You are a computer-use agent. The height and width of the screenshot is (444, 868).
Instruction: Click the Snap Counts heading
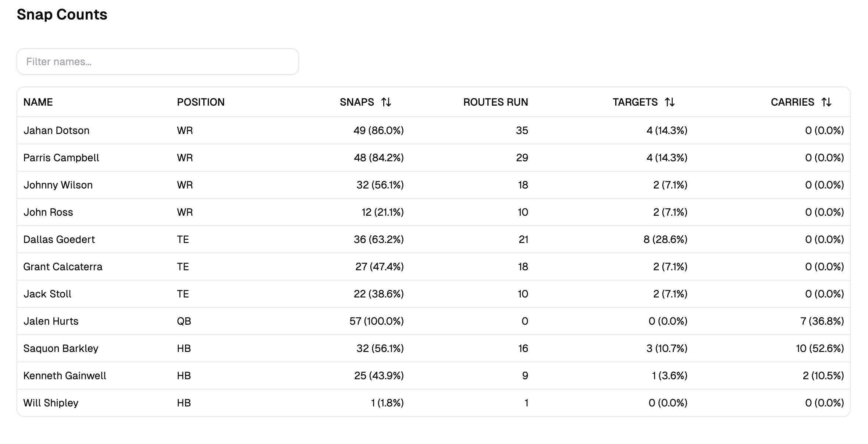62,14
